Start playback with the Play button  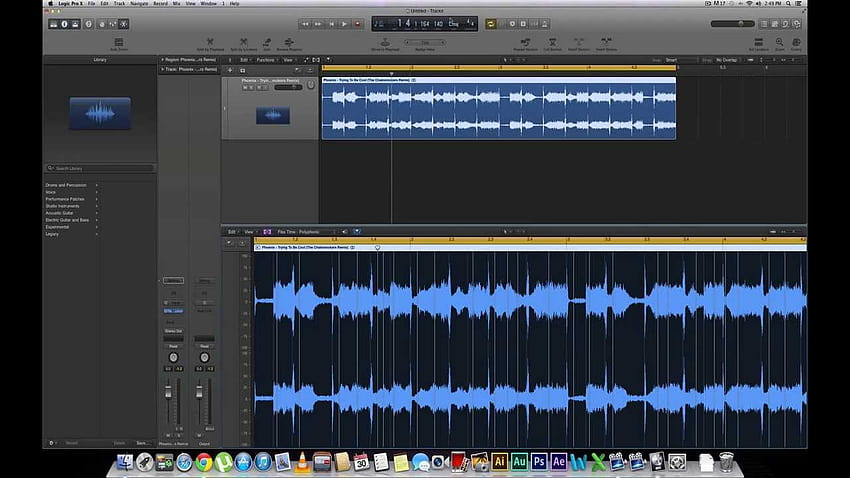click(x=344, y=24)
